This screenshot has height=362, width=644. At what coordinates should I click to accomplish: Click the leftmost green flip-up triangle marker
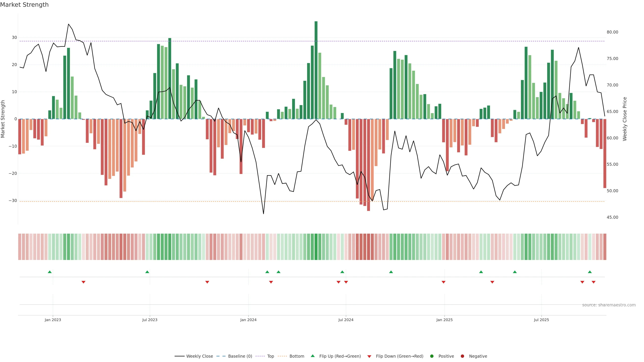pyautogui.click(x=50, y=272)
